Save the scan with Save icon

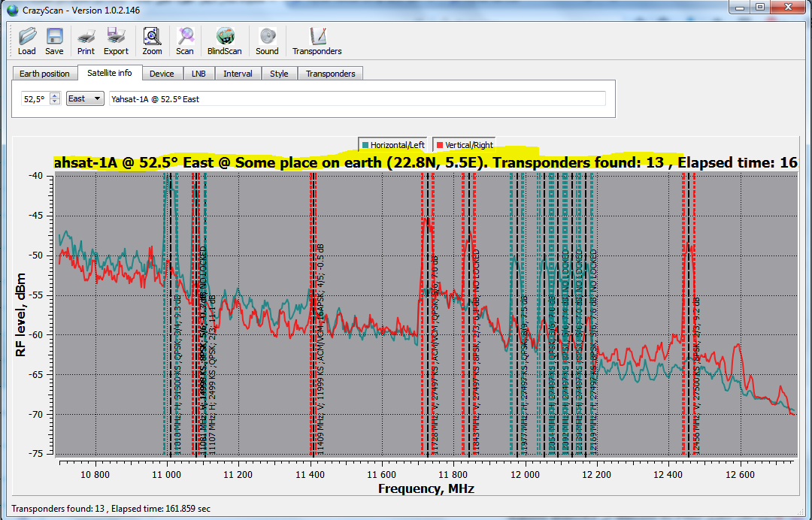click(54, 41)
